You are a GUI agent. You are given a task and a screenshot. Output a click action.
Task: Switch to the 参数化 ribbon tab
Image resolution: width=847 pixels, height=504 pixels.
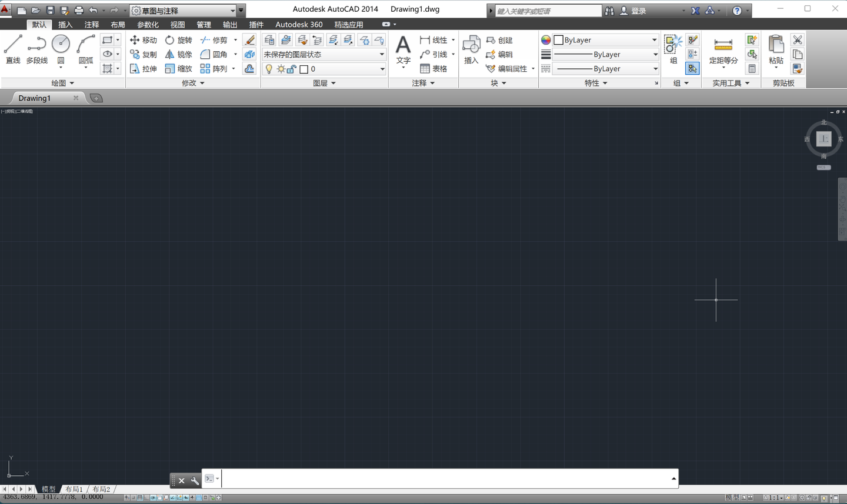148,25
